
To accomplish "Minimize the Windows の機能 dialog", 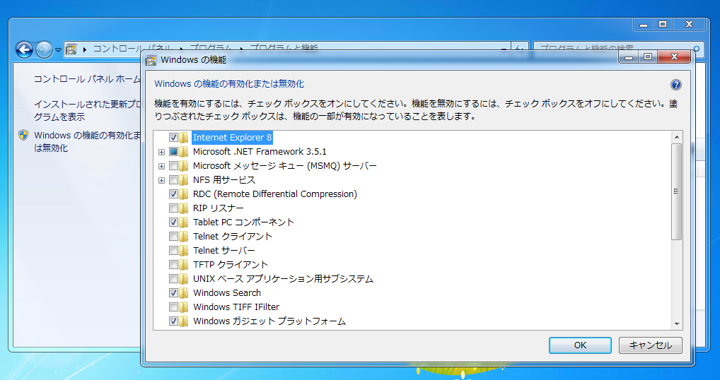I will pyautogui.click(x=629, y=57).
